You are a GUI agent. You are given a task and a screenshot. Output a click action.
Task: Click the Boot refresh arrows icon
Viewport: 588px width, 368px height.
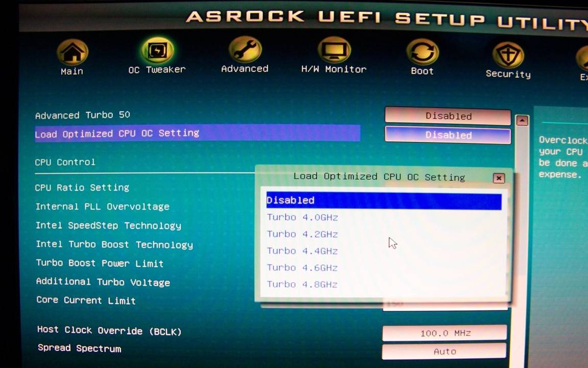tap(422, 53)
